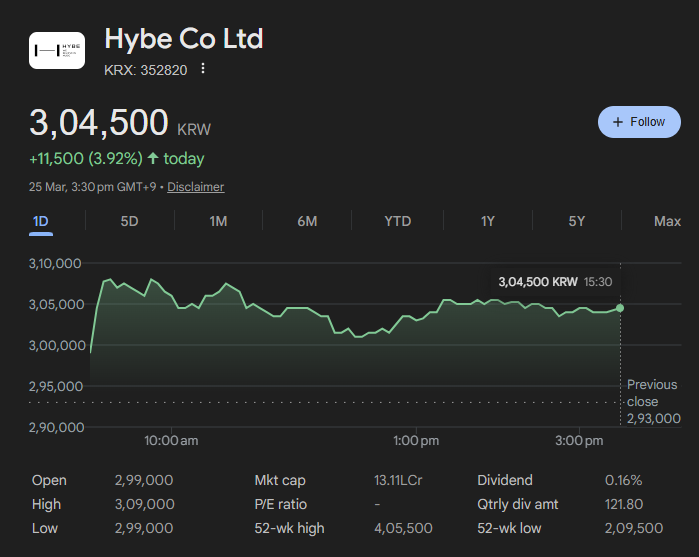The width and height of the screenshot is (699, 557).
Task: Open the three-dot more options menu
Action: (x=203, y=68)
